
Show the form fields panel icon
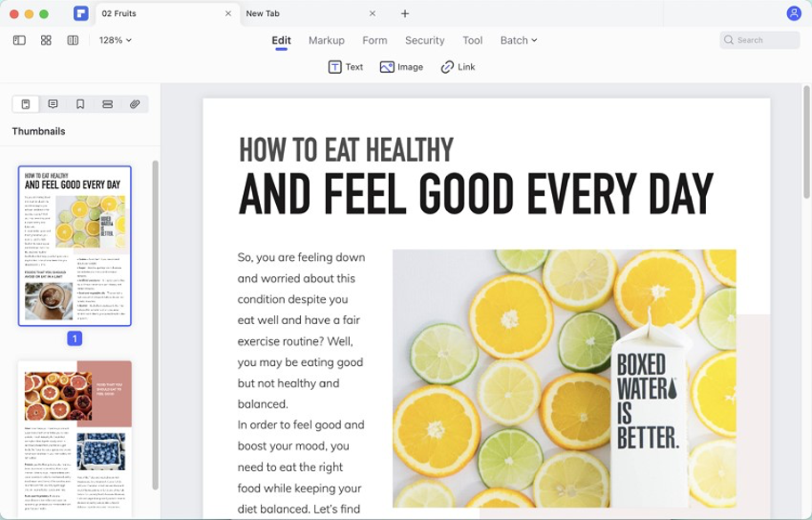[x=108, y=104]
